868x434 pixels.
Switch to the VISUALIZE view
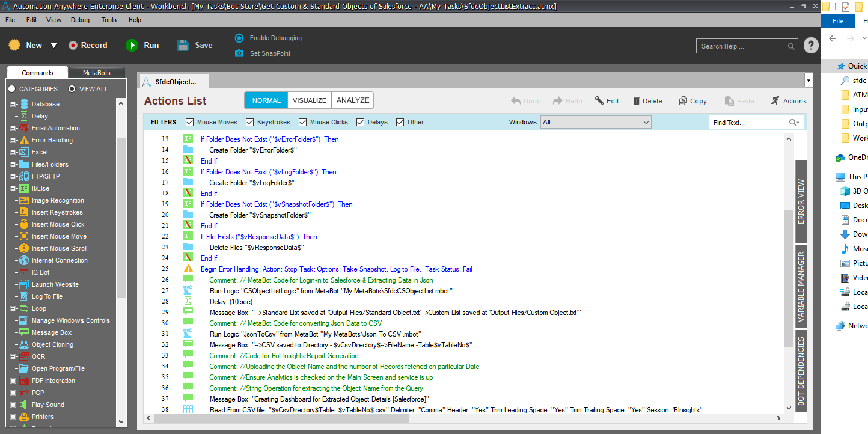[310, 100]
